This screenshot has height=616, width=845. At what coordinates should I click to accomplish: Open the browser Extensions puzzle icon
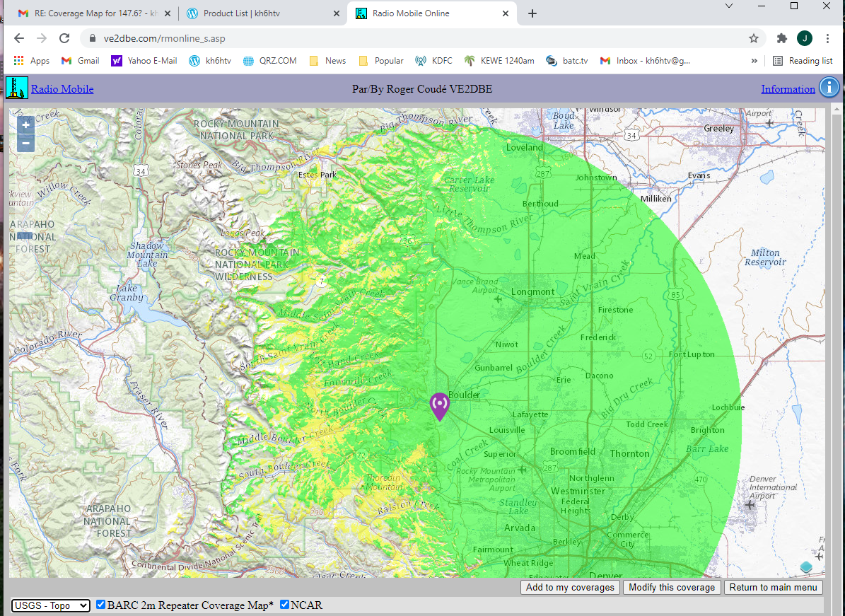pos(781,38)
